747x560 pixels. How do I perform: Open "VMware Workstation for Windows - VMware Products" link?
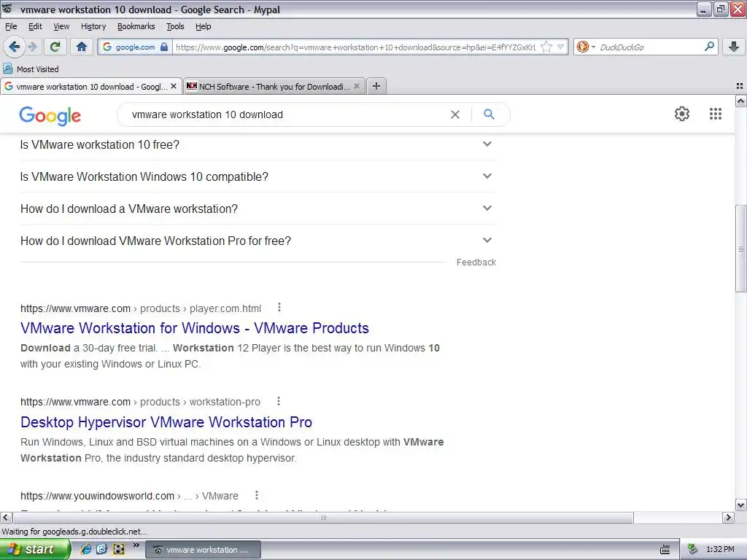(x=194, y=328)
